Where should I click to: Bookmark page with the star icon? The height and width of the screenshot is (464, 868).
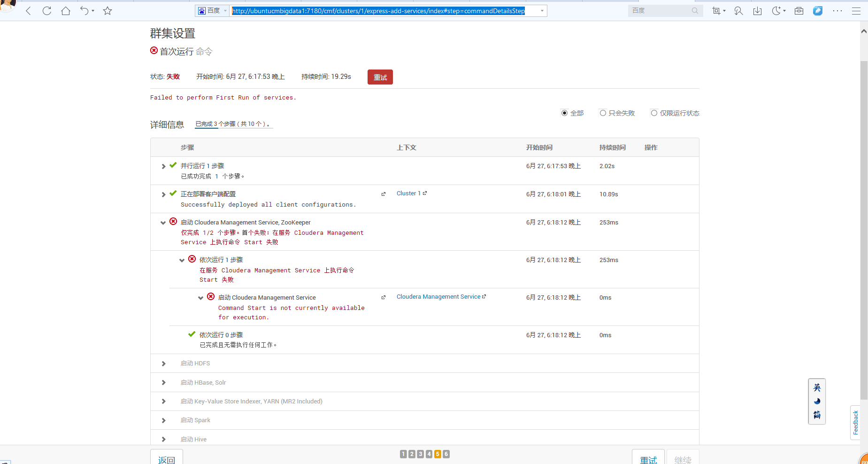tap(108, 11)
